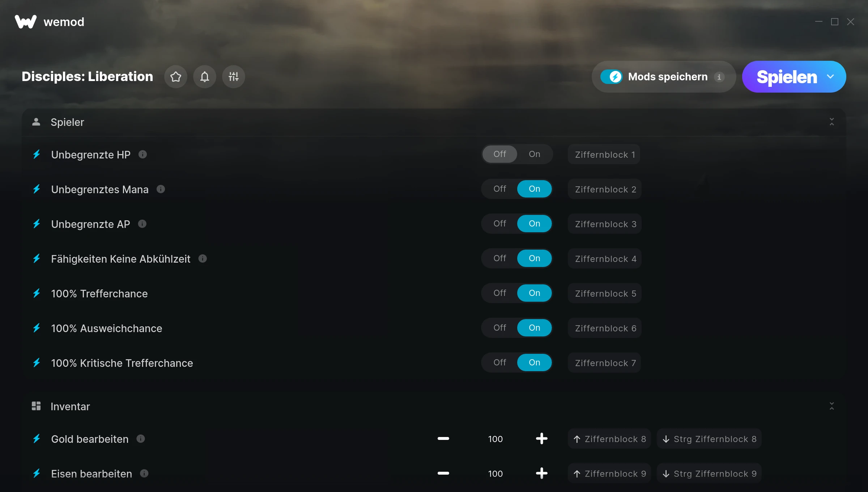Screen dimensions: 868x492
Task: Open the Spielen dropdown arrow
Action: pyautogui.click(x=831, y=77)
